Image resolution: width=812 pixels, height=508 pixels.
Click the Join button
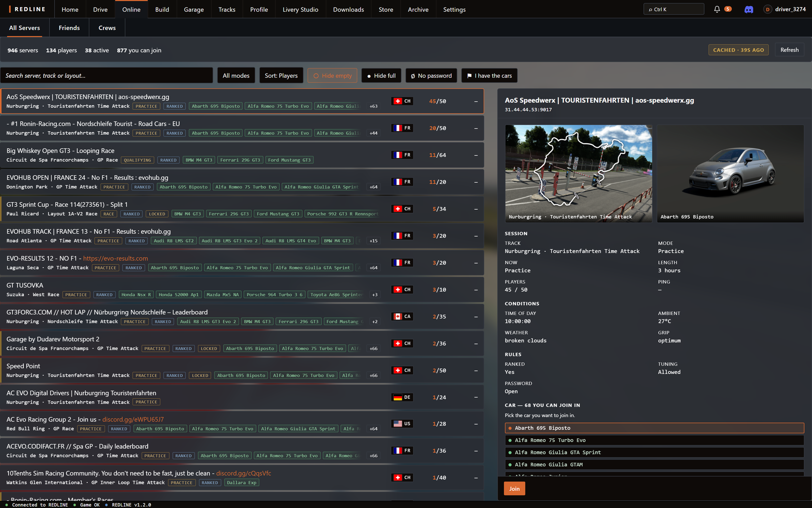point(515,489)
